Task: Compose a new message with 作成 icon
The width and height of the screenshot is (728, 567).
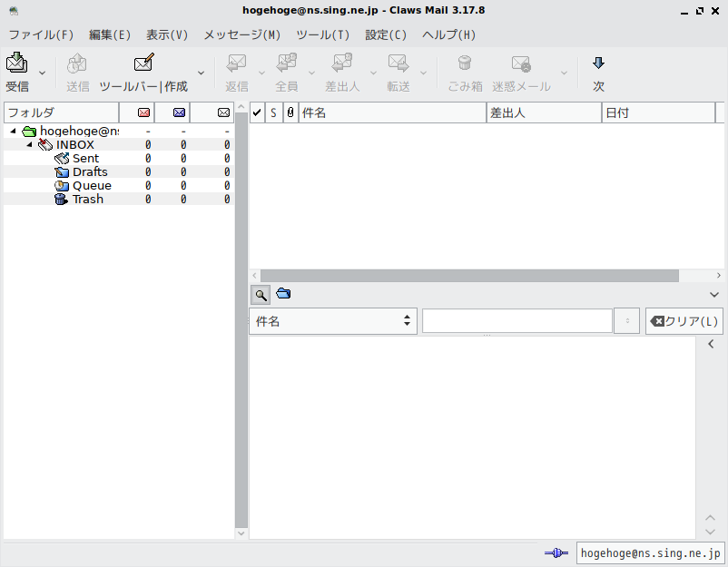Action: pyautogui.click(x=143, y=63)
